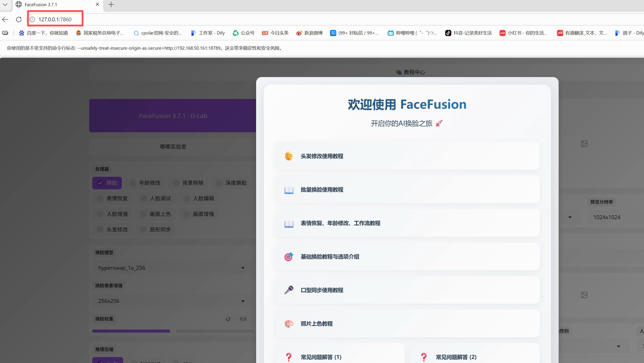This screenshot has height=363, width=644.
Task: Click the browser reload icon
Action: 19,20
